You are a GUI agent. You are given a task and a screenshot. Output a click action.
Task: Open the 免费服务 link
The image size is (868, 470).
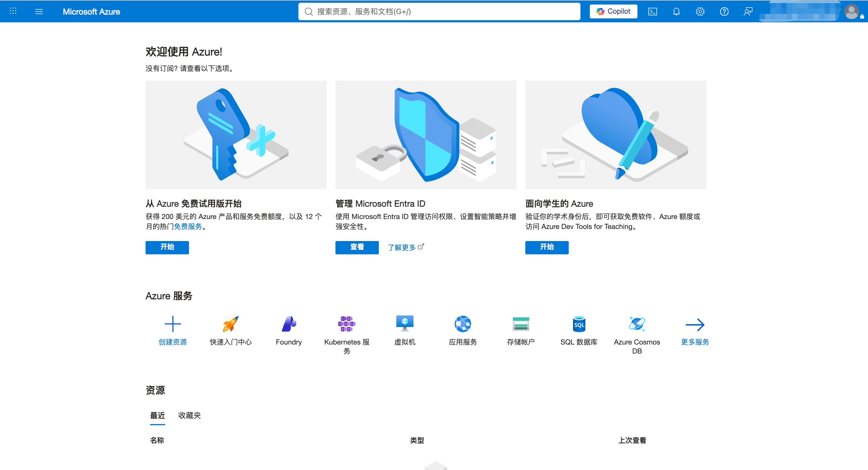(188, 227)
